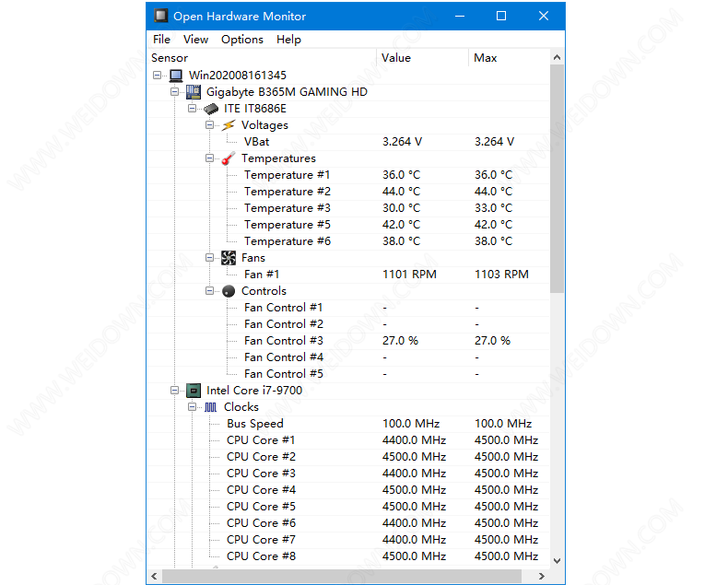Open the Options menu
The height and width of the screenshot is (585, 728).
[x=242, y=40]
